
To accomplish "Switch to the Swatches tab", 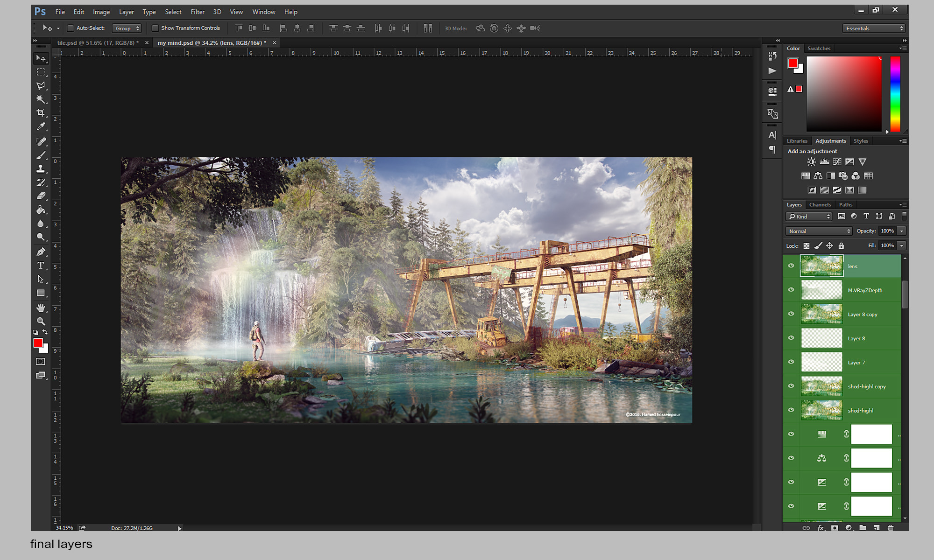I will point(819,49).
